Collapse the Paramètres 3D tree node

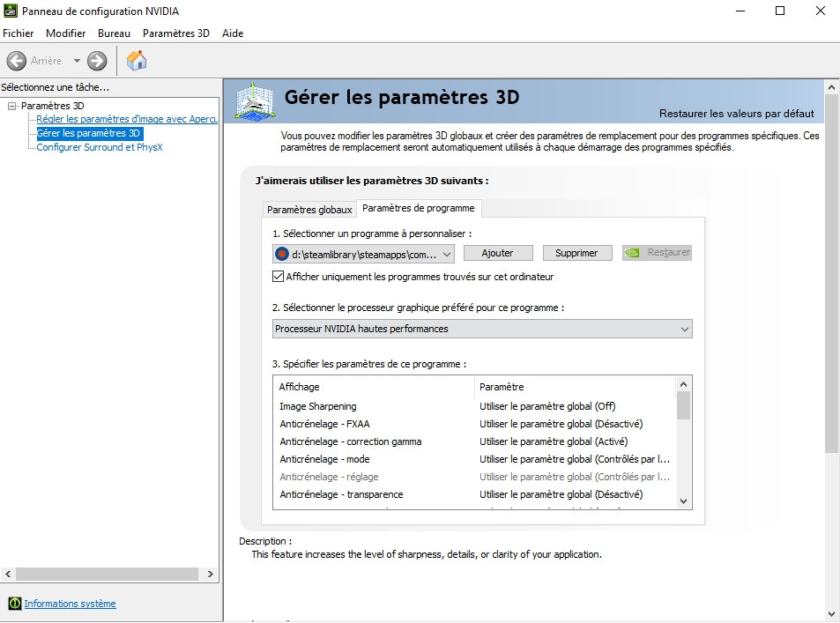point(11,106)
